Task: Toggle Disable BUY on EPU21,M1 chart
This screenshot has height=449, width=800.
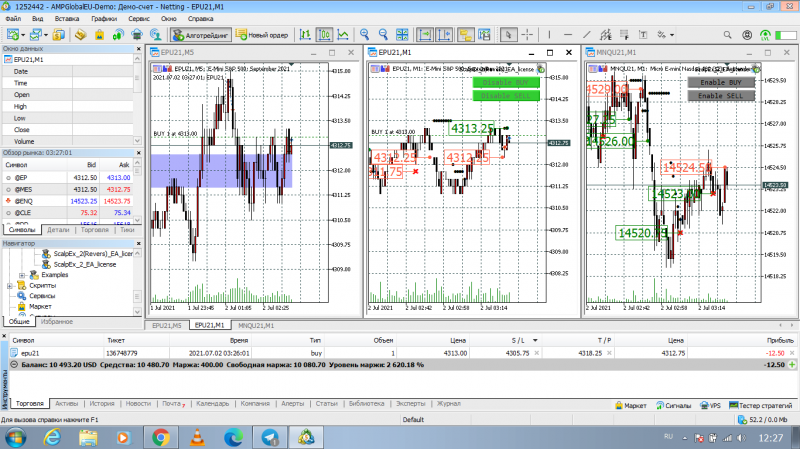Action: 506,82
